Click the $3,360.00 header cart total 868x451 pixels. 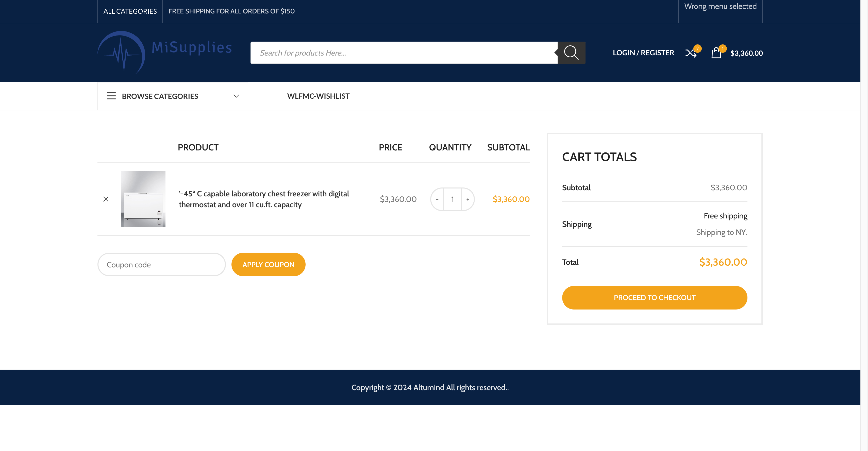pyautogui.click(x=746, y=53)
